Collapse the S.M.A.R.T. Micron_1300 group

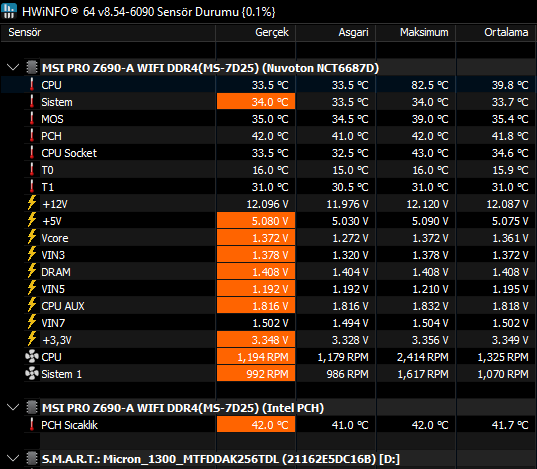pyautogui.click(x=13, y=458)
